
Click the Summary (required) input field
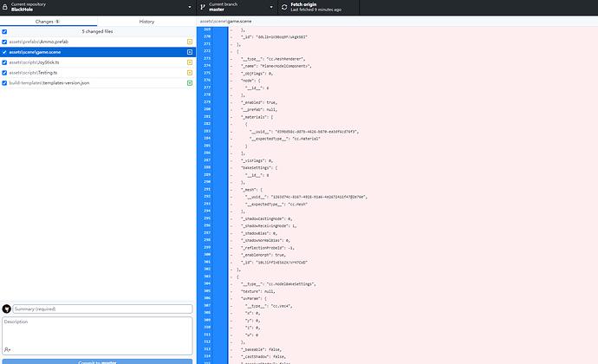point(102,309)
